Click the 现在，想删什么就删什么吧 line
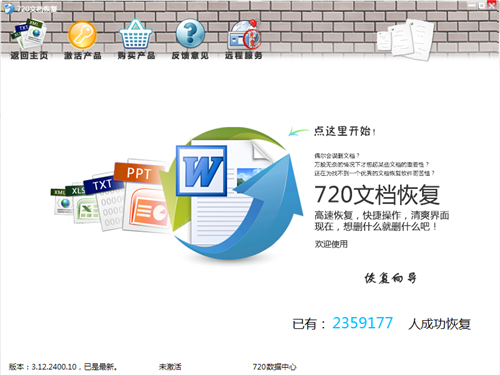The height and width of the screenshot is (375, 500). (x=376, y=227)
